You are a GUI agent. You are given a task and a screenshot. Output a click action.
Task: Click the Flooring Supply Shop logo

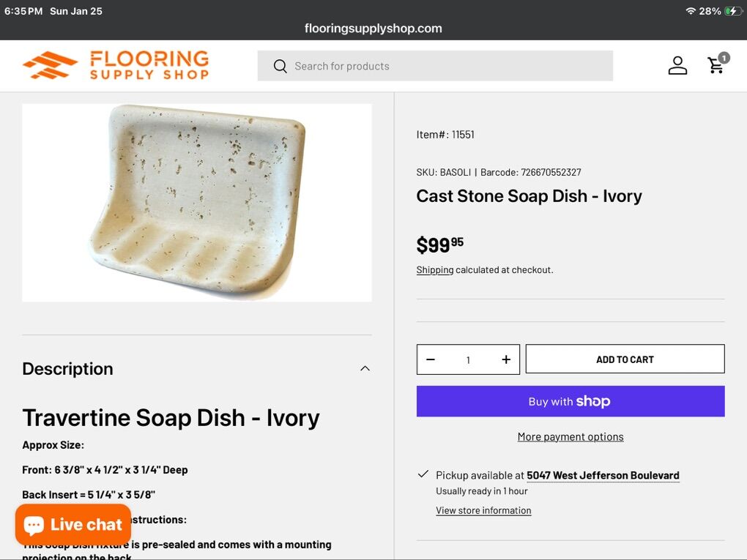pyautogui.click(x=116, y=65)
